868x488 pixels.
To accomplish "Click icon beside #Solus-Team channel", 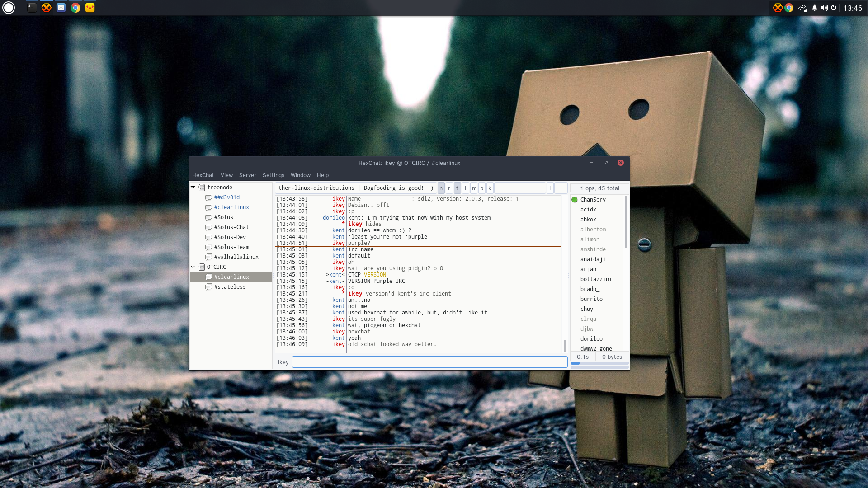I will (209, 247).
